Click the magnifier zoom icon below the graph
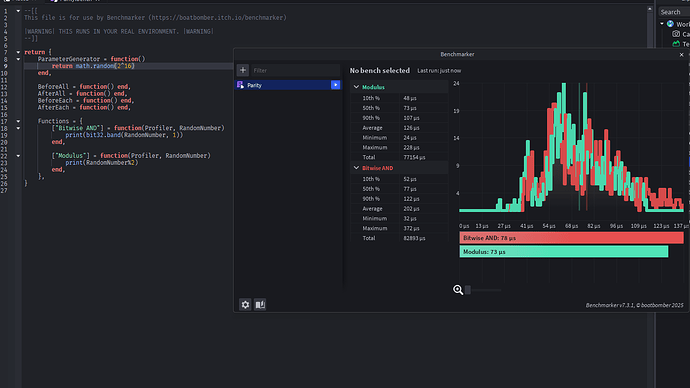The image size is (690, 388). point(458,290)
